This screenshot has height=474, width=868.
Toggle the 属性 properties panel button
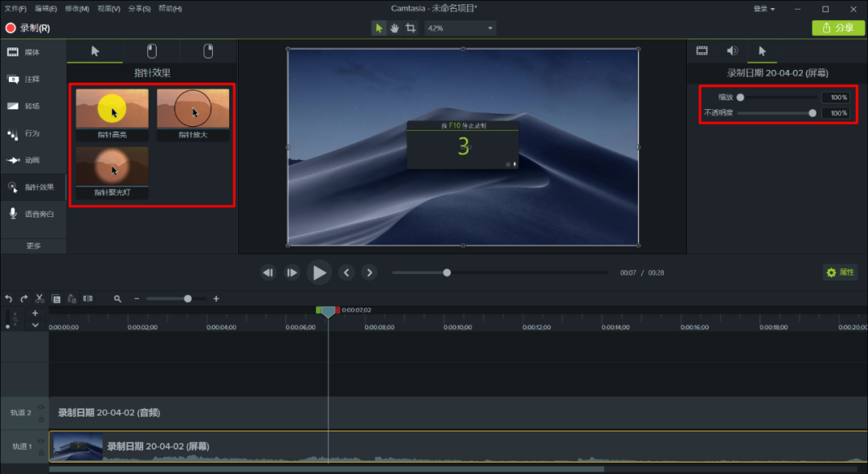coord(840,272)
